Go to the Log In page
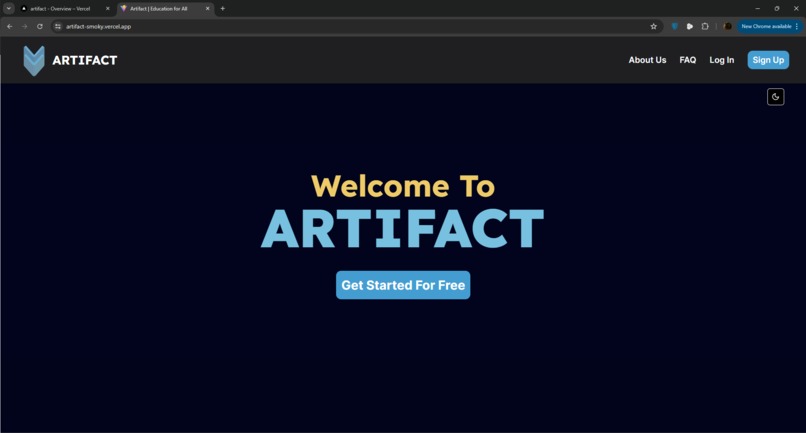 [x=721, y=60]
